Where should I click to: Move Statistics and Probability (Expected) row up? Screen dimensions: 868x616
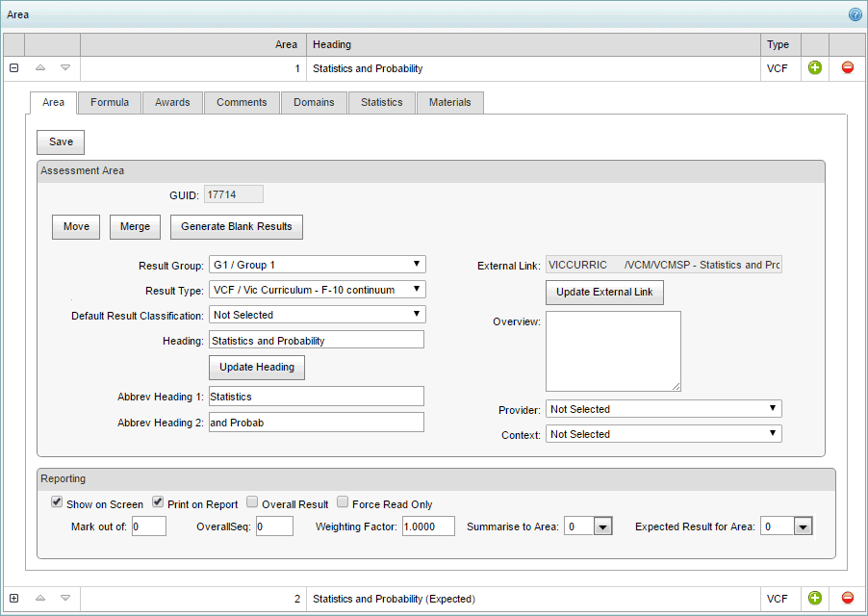pyautogui.click(x=39, y=598)
